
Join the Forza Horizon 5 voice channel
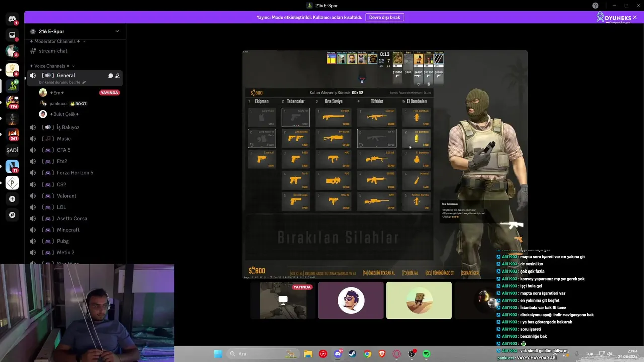[x=74, y=173]
